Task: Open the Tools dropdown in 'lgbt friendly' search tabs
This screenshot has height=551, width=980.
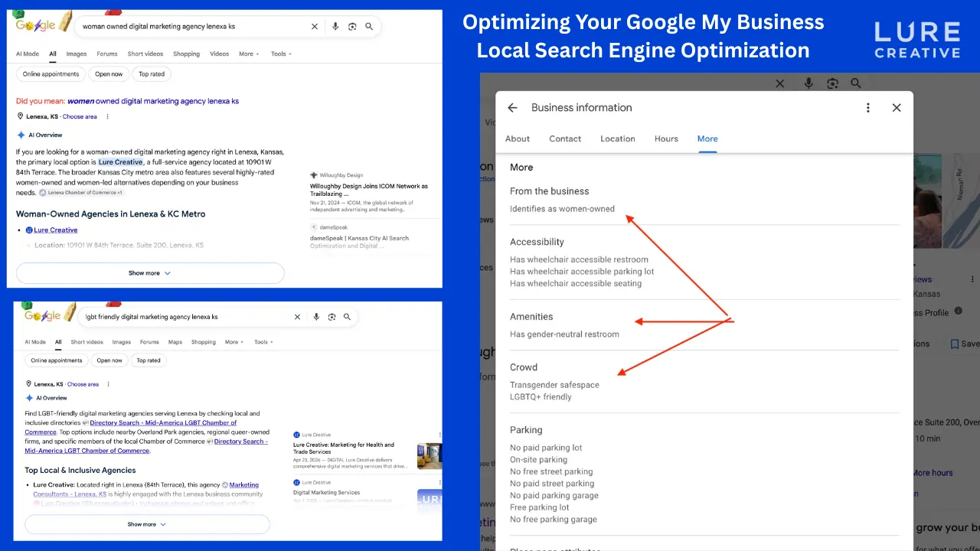Action: tap(263, 342)
